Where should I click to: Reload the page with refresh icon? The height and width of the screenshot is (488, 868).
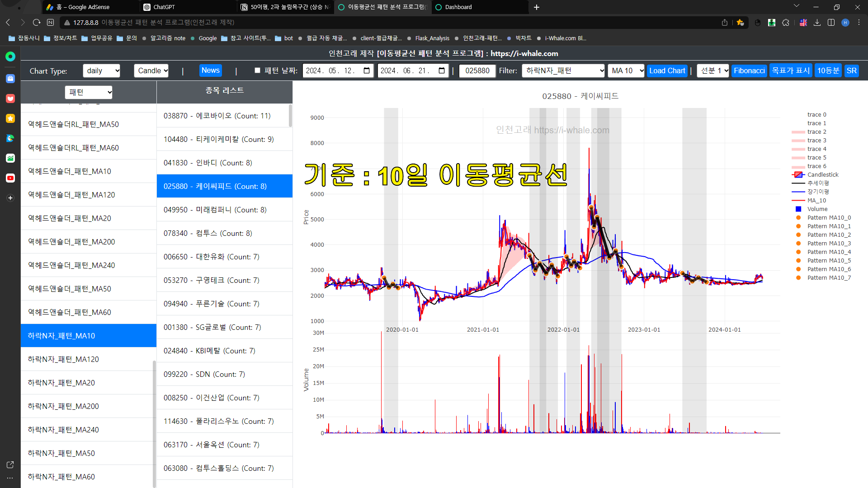coord(37,23)
